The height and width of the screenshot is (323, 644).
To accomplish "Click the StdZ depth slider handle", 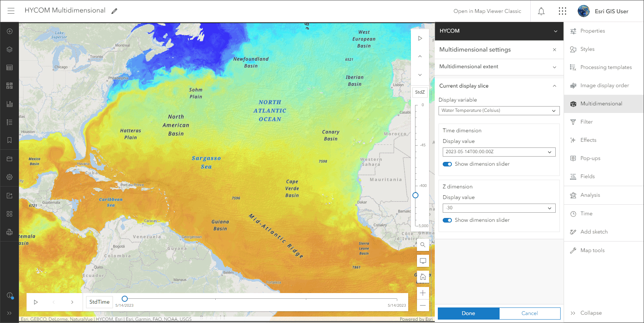I will [x=415, y=195].
